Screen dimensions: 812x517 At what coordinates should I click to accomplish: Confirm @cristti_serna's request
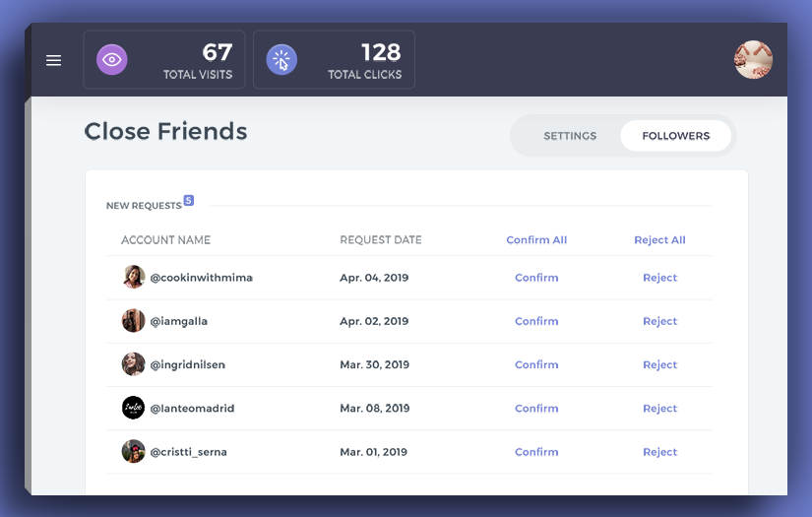pyautogui.click(x=536, y=452)
